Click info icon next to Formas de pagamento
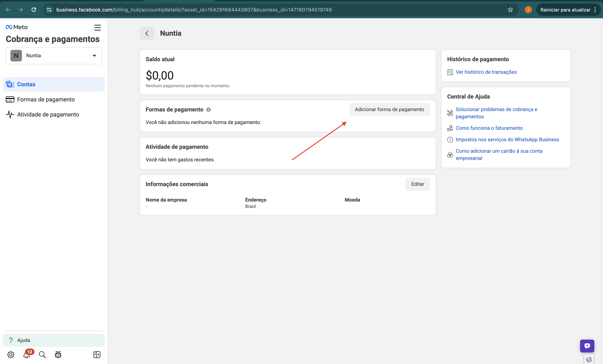The height and width of the screenshot is (364, 603). point(209,110)
